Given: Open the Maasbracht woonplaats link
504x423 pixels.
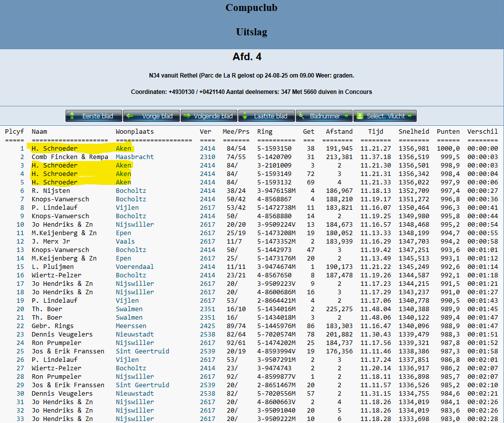Looking at the screenshot, I should (x=135, y=157).
